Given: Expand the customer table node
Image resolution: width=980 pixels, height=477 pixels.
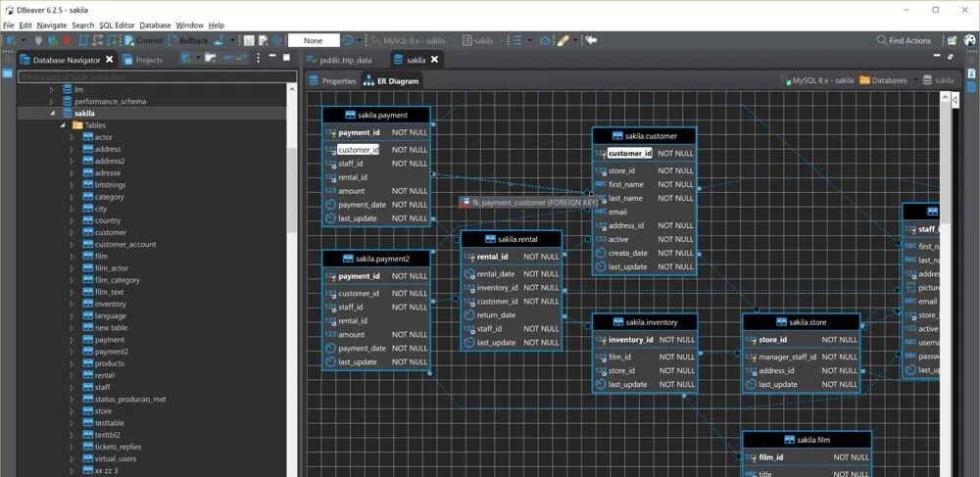Looking at the screenshot, I should pos(72,232).
